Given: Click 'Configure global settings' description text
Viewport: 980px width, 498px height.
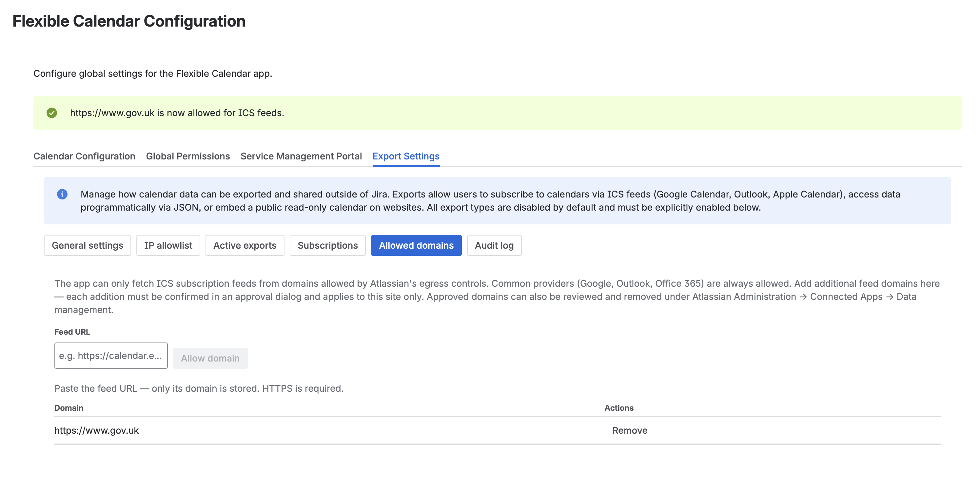Looking at the screenshot, I should click(153, 73).
